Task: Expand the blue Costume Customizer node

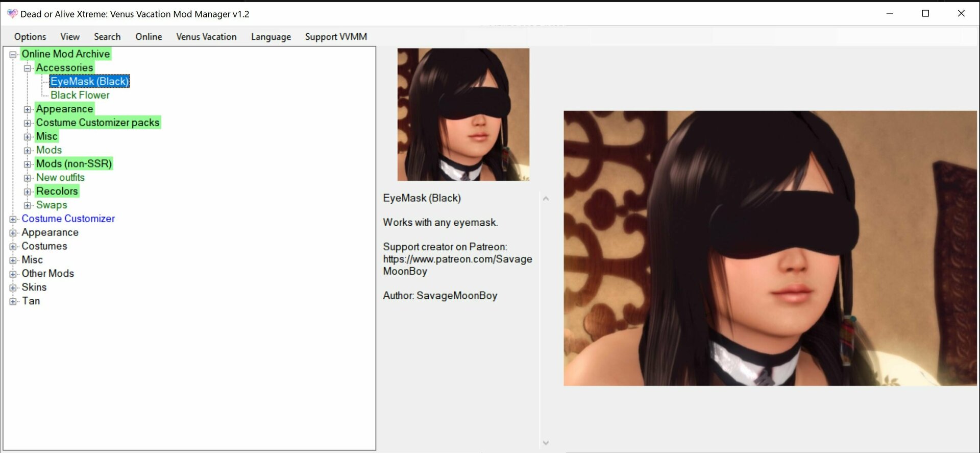Action: [13, 219]
